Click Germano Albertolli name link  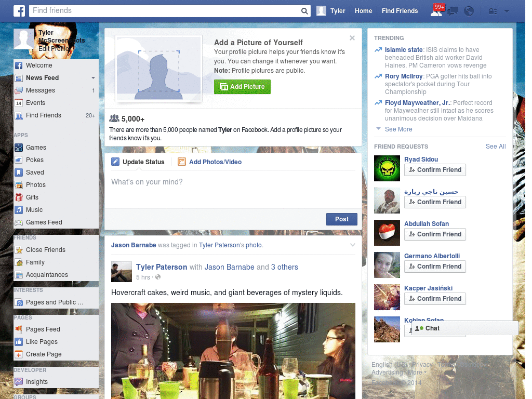click(x=432, y=256)
